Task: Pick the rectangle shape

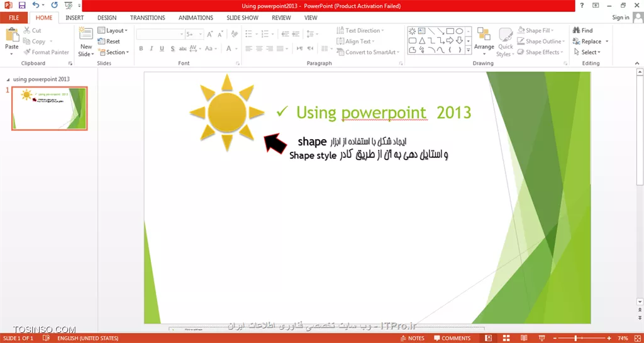Action: coord(450,31)
